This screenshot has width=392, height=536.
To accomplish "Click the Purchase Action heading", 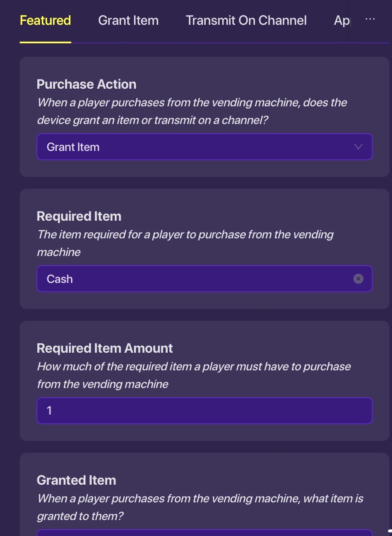I will (x=87, y=84).
